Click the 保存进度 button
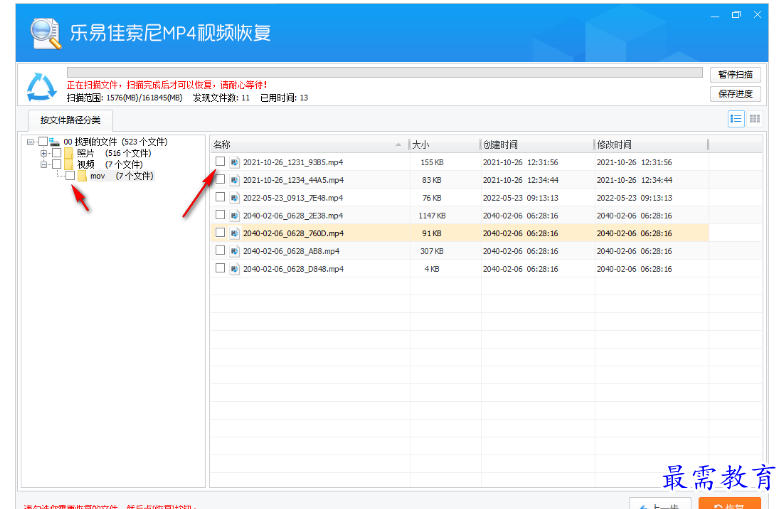The height and width of the screenshot is (509, 784). 735,94
